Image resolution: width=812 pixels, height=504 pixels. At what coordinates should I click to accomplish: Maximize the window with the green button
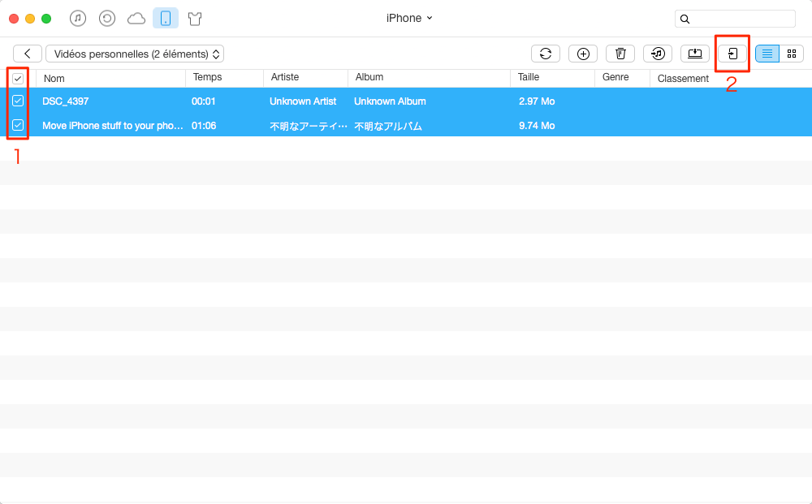(46, 19)
